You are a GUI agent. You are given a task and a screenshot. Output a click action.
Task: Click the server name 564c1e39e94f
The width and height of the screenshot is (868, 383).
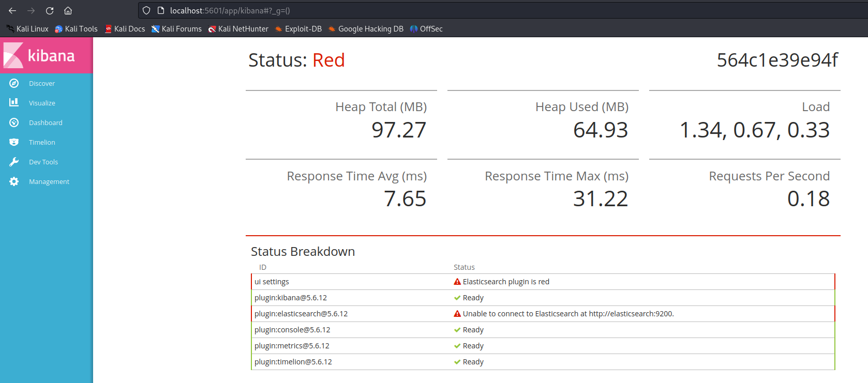777,60
